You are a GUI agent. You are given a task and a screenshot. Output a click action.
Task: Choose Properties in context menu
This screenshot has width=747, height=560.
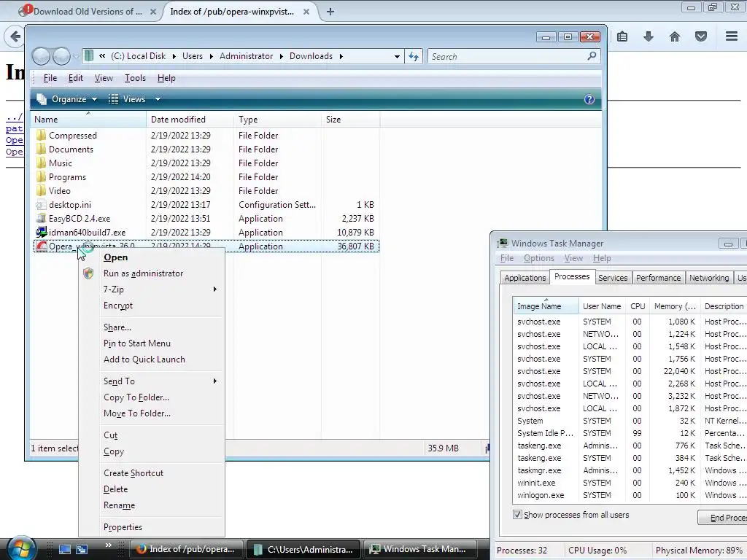coord(123,527)
